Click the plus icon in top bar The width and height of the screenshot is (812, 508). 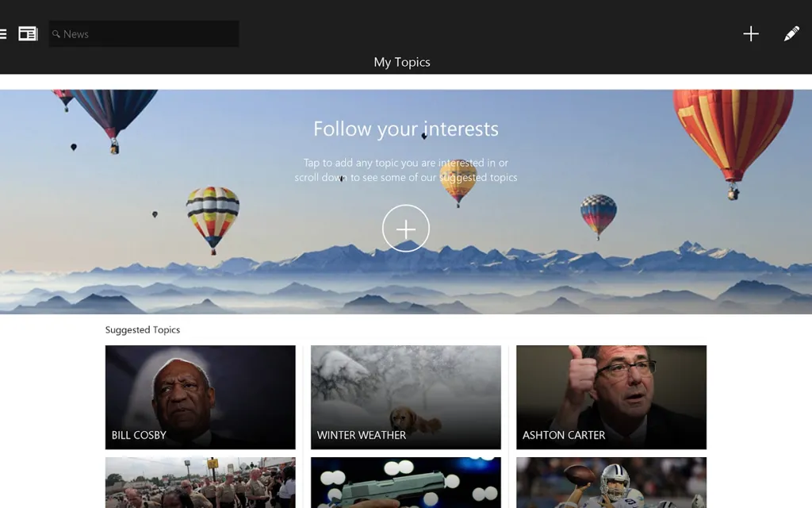(x=750, y=33)
